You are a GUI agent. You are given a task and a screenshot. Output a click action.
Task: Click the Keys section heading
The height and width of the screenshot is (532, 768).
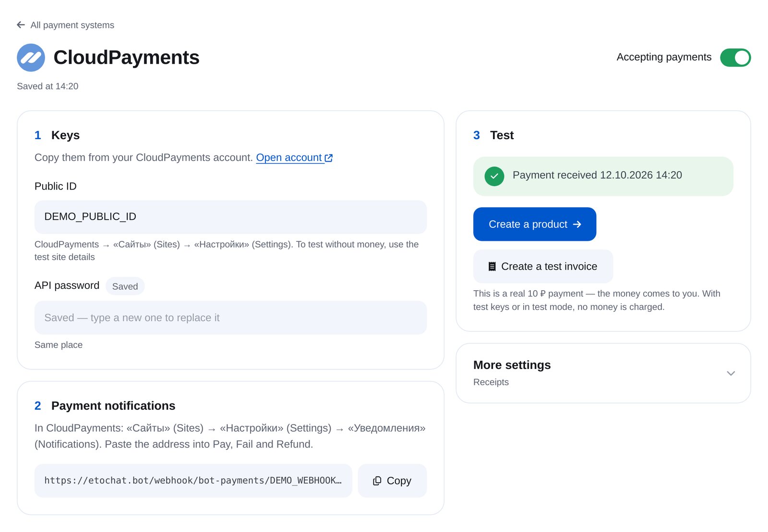[x=65, y=135]
